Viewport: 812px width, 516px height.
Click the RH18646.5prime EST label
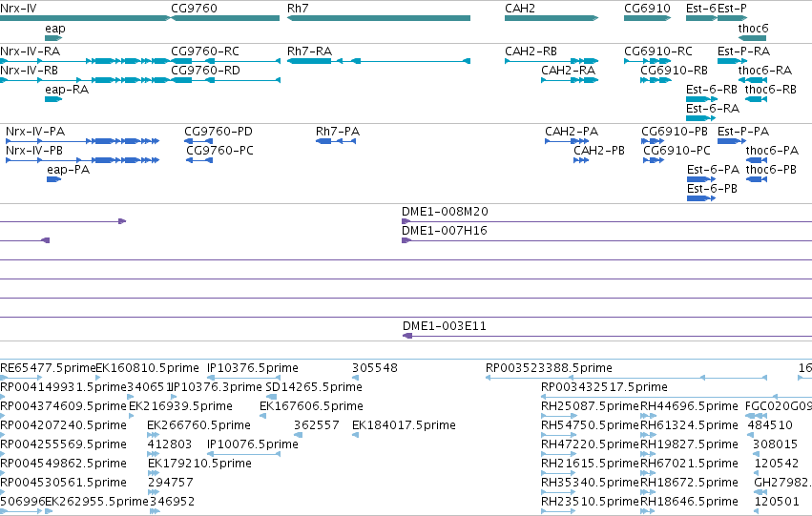(x=689, y=502)
